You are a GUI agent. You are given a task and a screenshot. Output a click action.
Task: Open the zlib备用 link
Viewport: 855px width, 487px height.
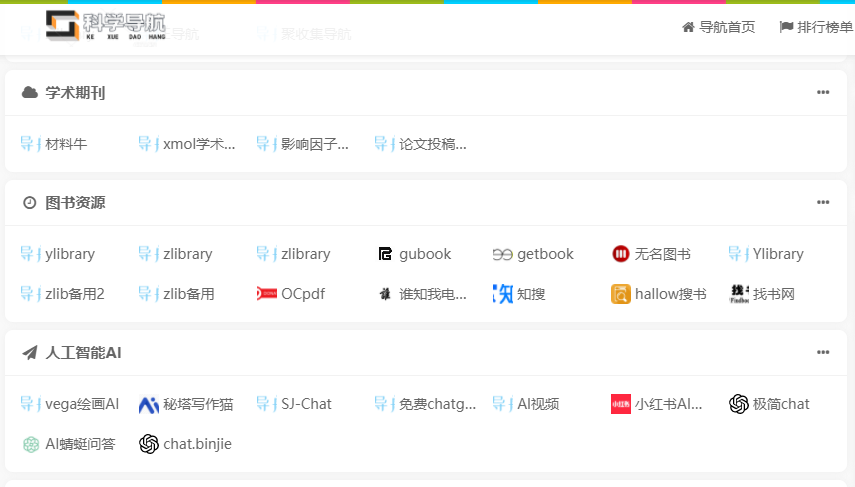click(189, 294)
